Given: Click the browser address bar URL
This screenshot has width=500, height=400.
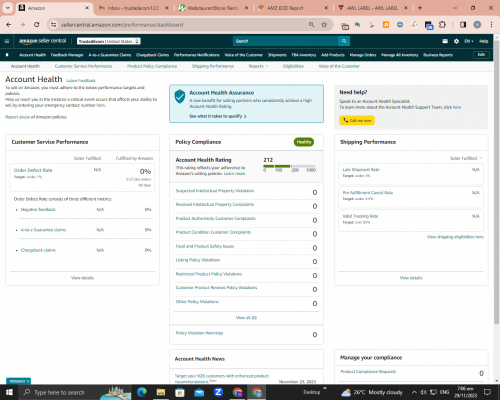Looking at the screenshot, I should pyautogui.click(x=122, y=25).
